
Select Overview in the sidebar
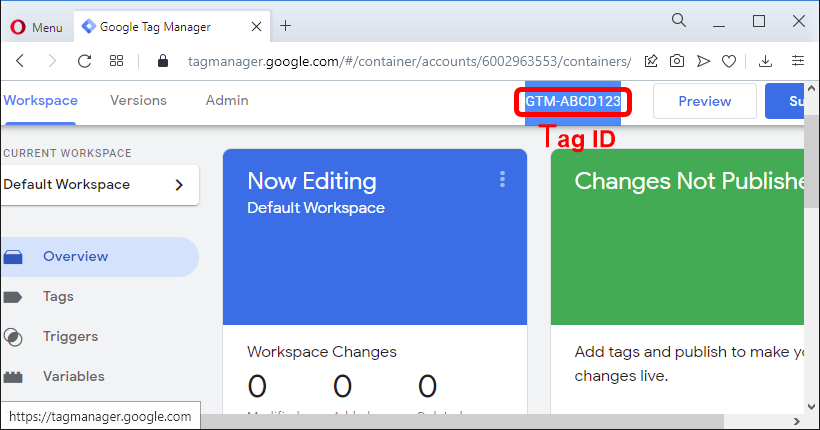pyautogui.click(x=99, y=257)
